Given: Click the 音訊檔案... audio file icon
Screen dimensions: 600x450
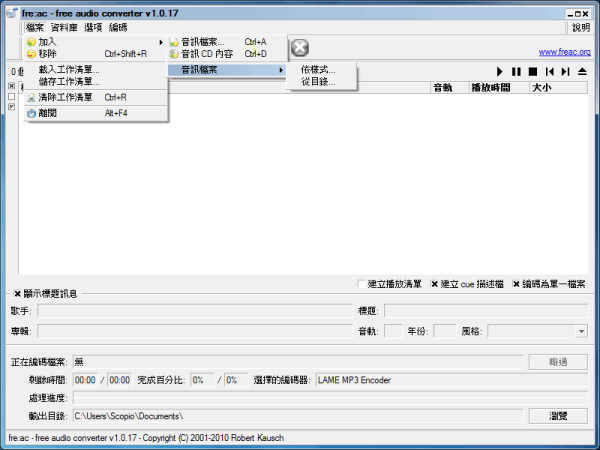Looking at the screenshot, I should (x=174, y=42).
